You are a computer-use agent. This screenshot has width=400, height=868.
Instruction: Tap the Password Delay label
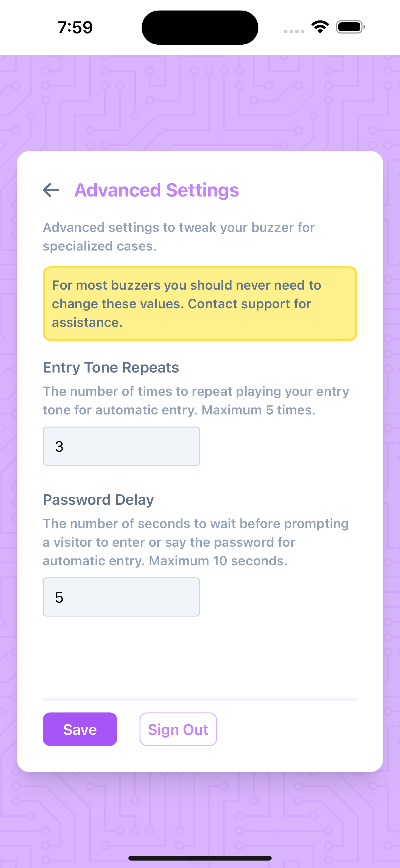98,500
